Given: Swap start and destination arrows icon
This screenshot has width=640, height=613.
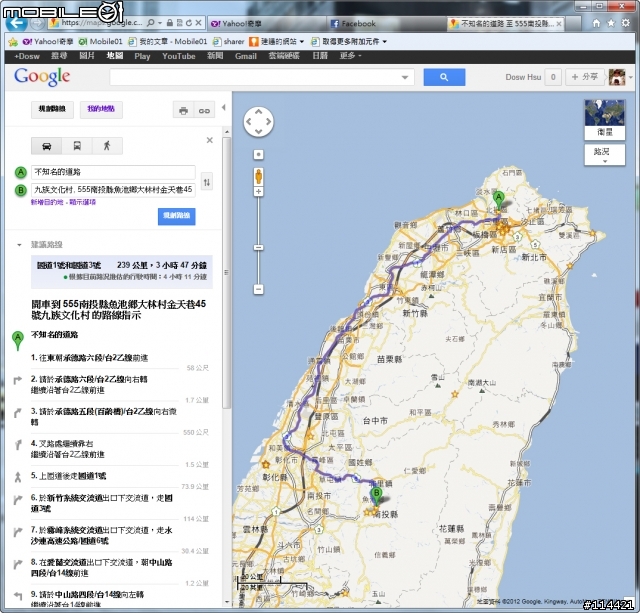Looking at the screenshot, I should [x=207, y=182].
